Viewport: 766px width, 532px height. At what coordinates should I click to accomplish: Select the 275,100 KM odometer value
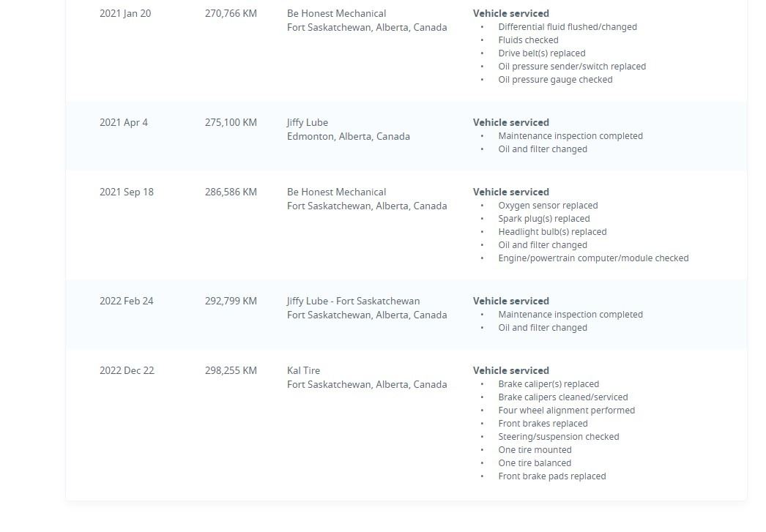(231, 122)
